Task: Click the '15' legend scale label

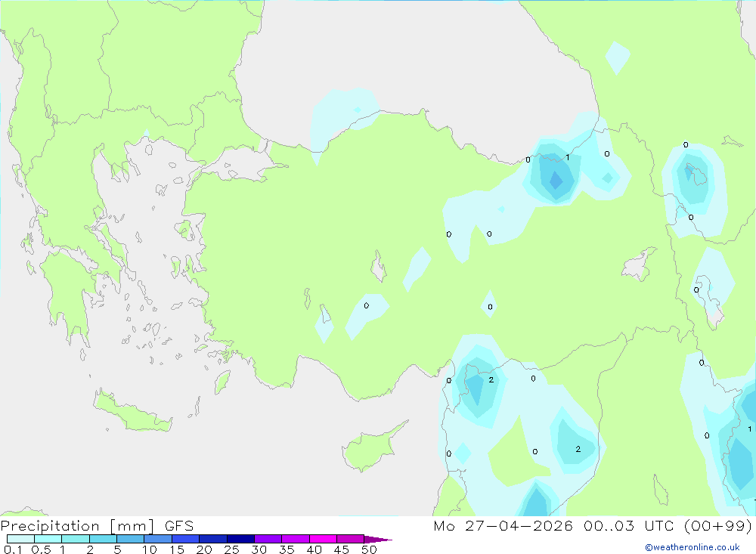Action: point(177,549)
